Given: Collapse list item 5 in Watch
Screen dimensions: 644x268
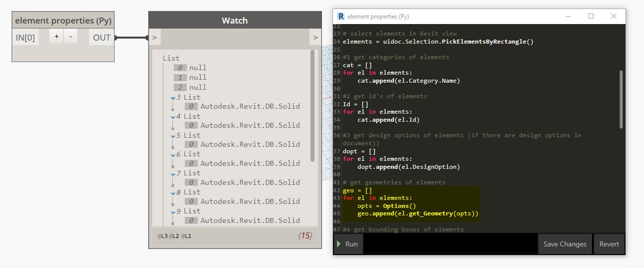Looking at the screenshot, I should point(173,136).
